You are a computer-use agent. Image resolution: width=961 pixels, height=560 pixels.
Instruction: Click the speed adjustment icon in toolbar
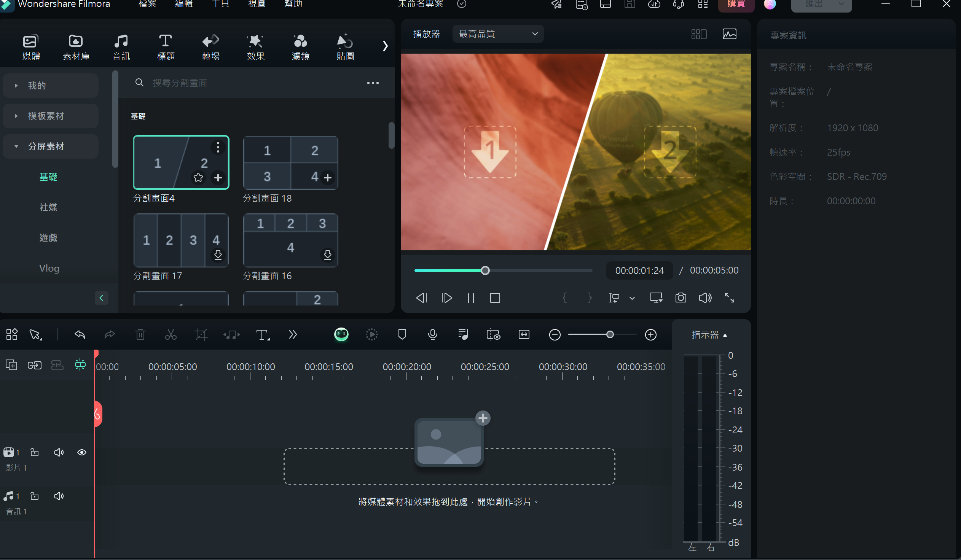pyautogui.click(x=372, y=335)
